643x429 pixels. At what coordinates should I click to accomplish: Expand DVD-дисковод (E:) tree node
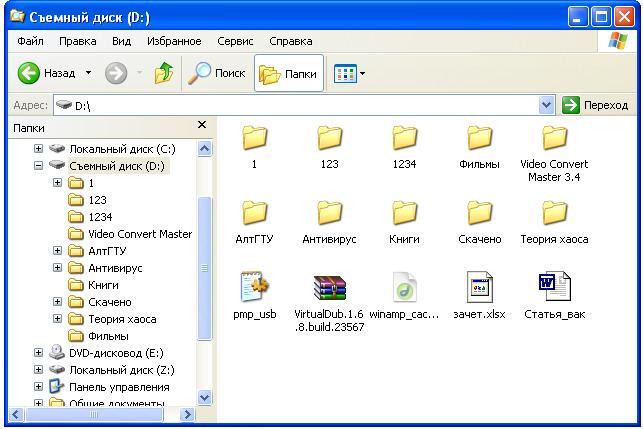(38, 353)
